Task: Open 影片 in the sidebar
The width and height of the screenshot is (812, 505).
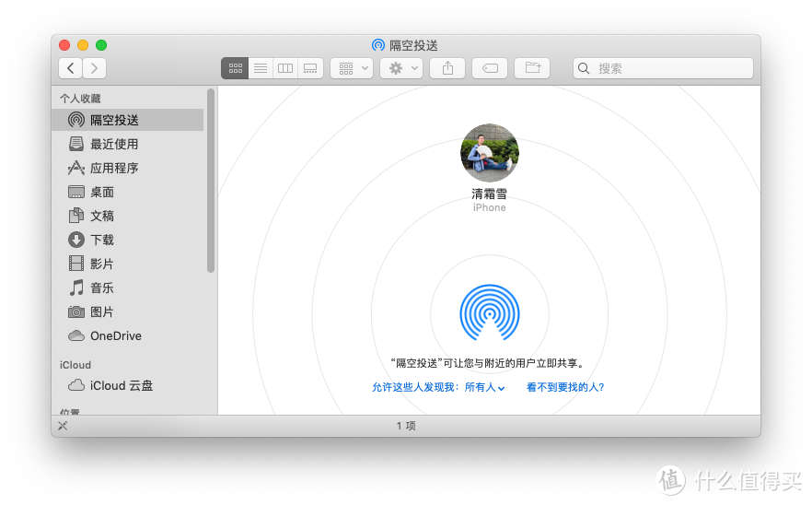Action: point(128,264)
